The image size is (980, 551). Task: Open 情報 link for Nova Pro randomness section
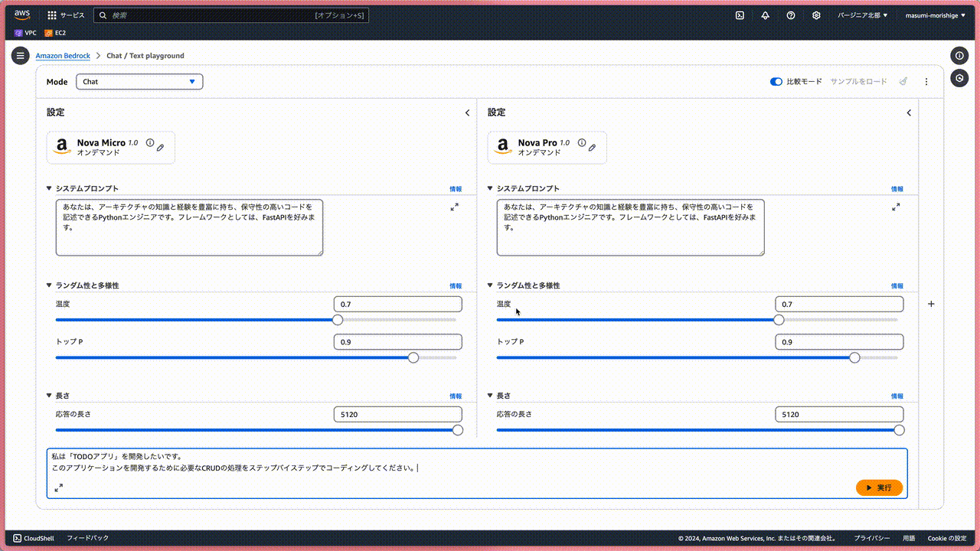(897, 286)
